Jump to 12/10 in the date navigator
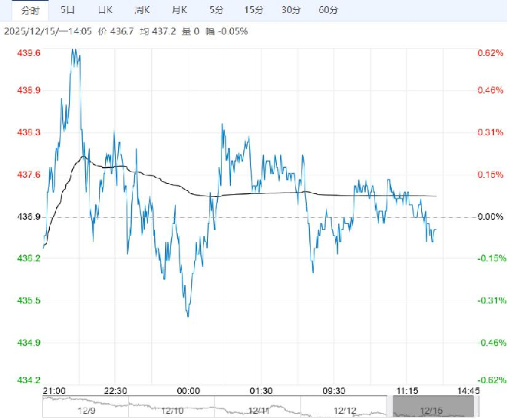 pos(172,409)
